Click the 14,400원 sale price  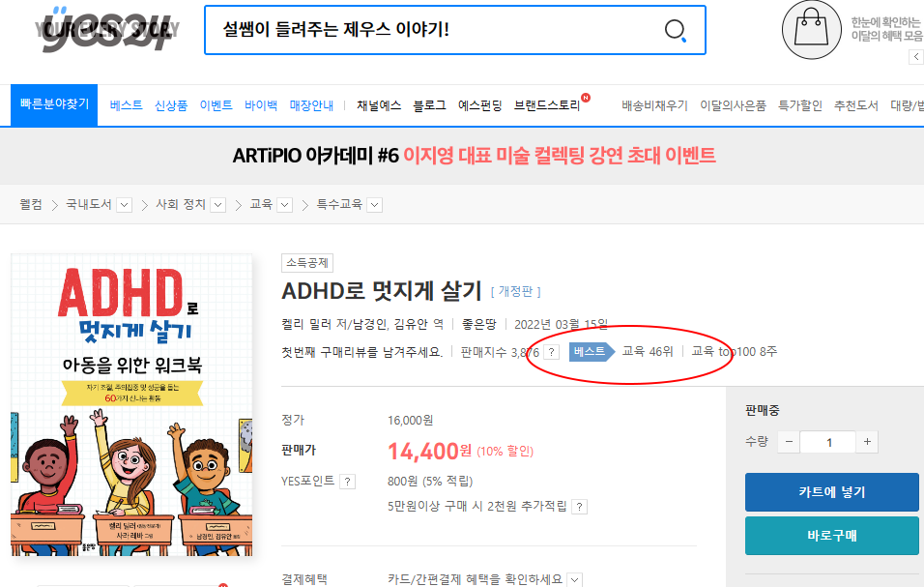click(x=429, y=452)
